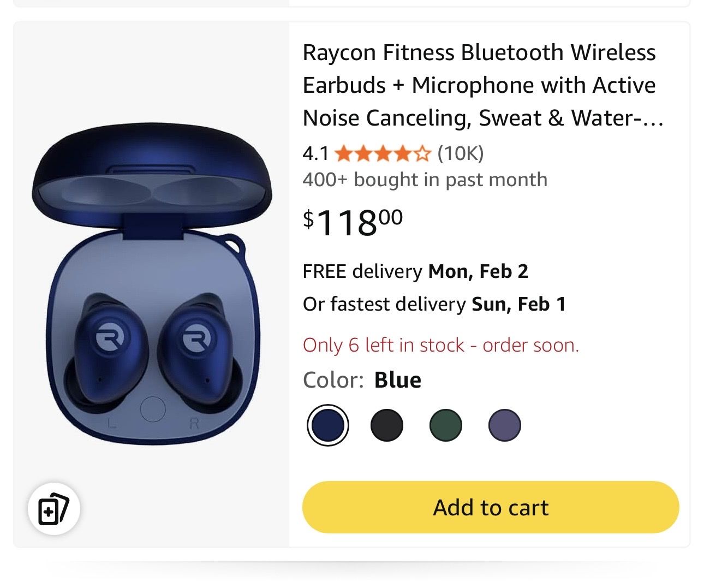The width and height of the screenshot is (704, 588).
Task: Select the Blue color swatch
Action: [x=327, y=425]
